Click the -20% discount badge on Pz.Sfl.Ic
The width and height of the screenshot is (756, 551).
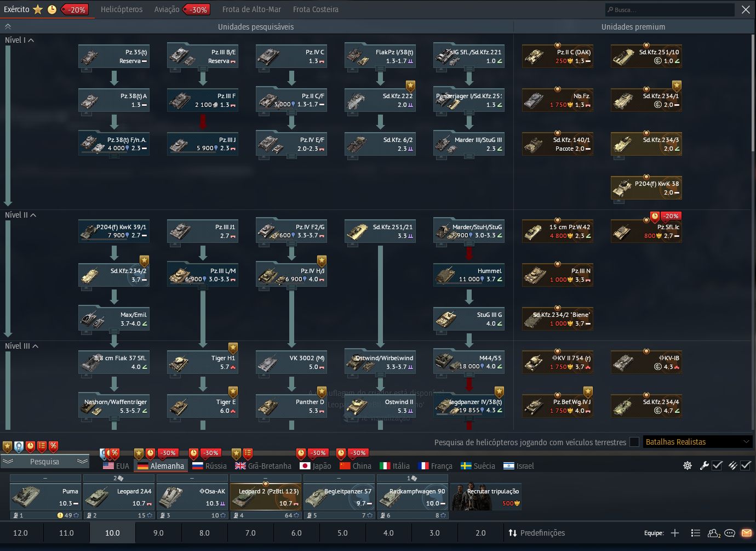click(x=671, y=216)
